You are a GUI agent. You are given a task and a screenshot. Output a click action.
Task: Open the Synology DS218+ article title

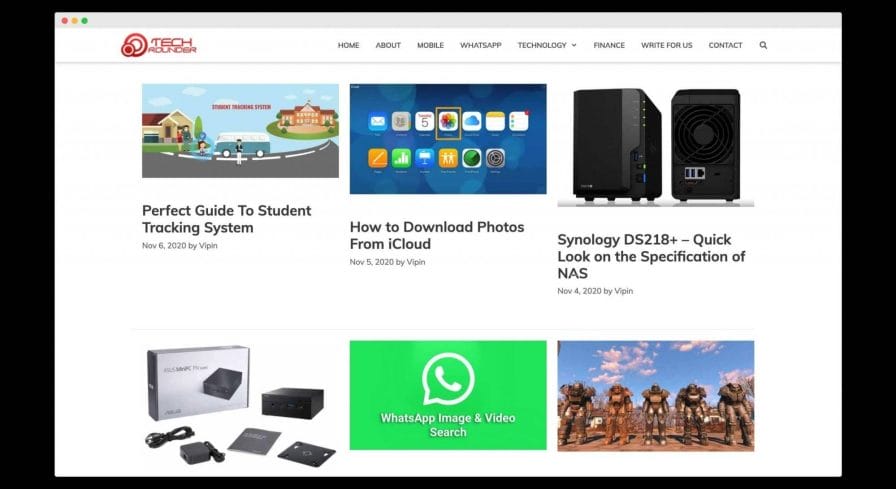click(651, 256)
